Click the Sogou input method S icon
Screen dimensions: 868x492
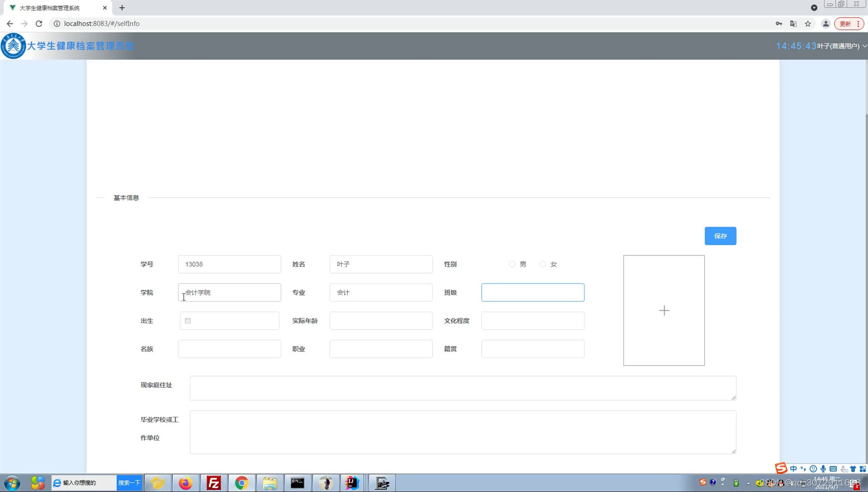[781, 468]
